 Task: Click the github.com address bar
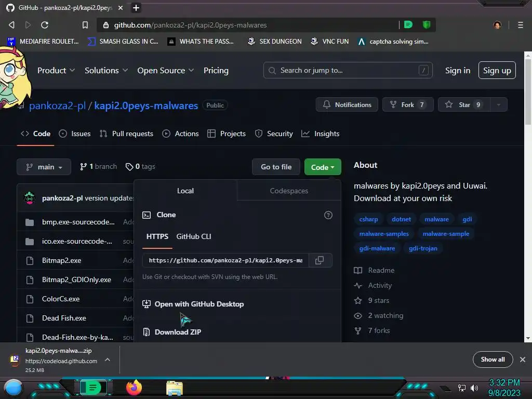click(x=248, y=25)
